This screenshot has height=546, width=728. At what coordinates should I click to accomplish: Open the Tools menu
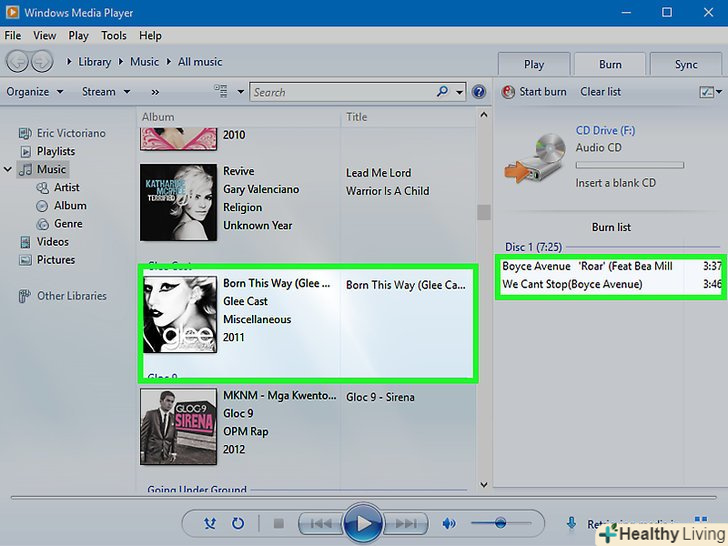pos(114,35)
